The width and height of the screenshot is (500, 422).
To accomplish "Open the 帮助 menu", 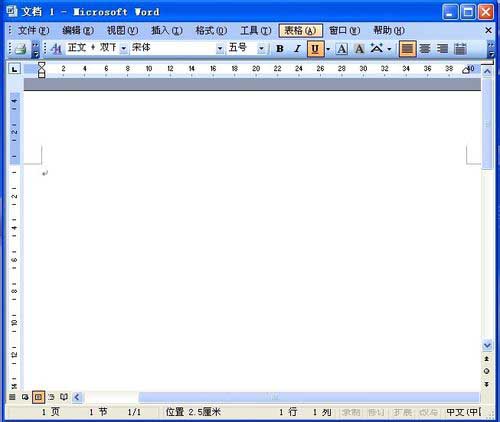I will point(389,31).
